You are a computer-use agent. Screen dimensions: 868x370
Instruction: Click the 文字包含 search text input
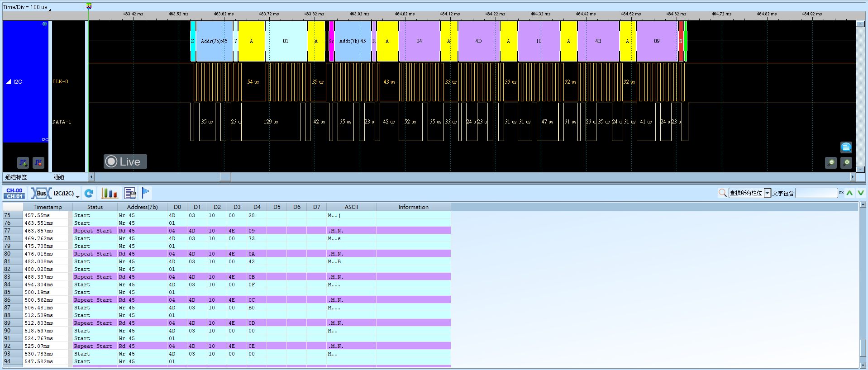tap(816, 193)
